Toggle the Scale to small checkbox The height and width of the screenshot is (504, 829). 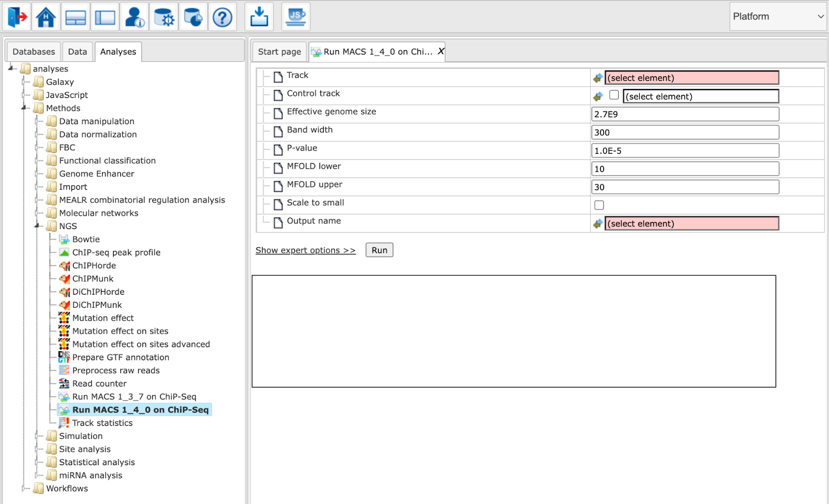pyautogui.click(x=599, y=205)
